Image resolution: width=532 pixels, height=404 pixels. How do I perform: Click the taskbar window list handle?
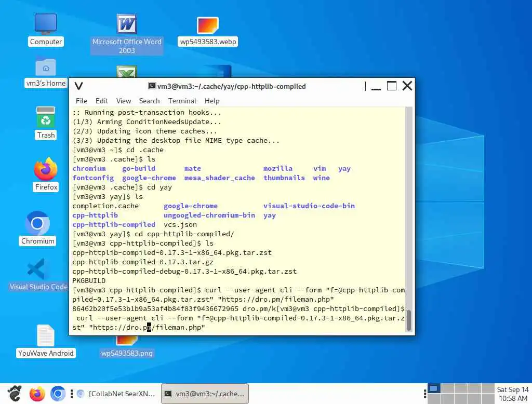(72, 394)
